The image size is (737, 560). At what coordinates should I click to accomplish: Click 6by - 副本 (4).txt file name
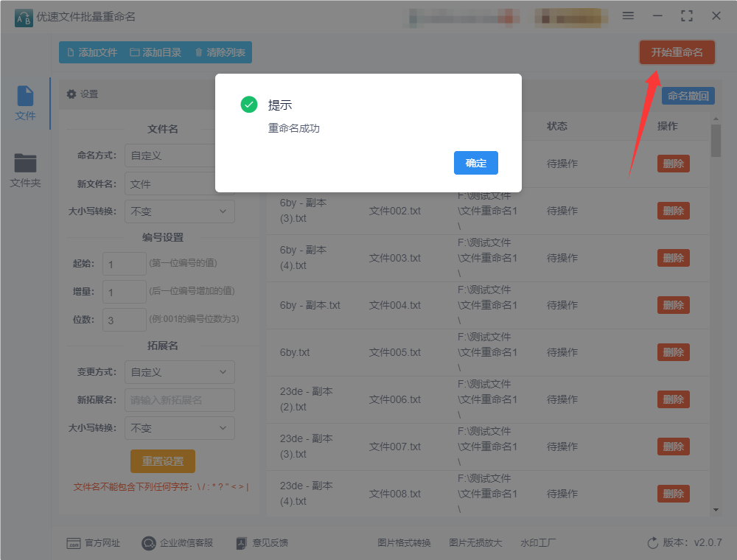(x=303, y=258)
